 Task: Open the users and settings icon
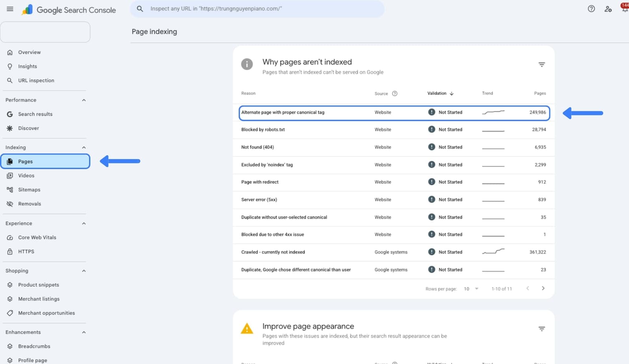coord(608,9)
